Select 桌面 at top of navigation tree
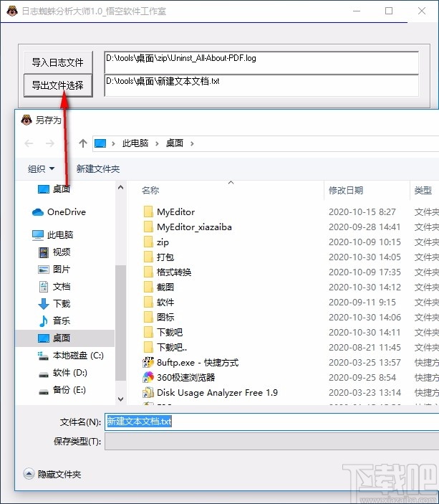 tap(62, 189)
